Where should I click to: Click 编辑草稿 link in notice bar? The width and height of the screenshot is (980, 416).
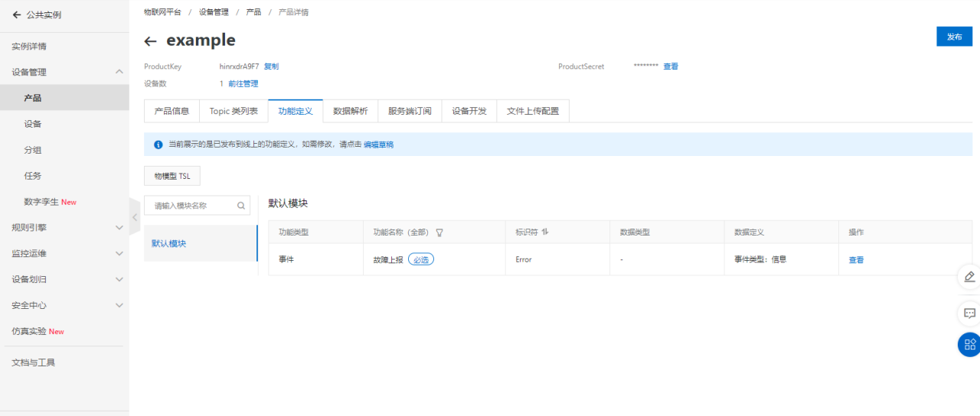tap(378, 144)
